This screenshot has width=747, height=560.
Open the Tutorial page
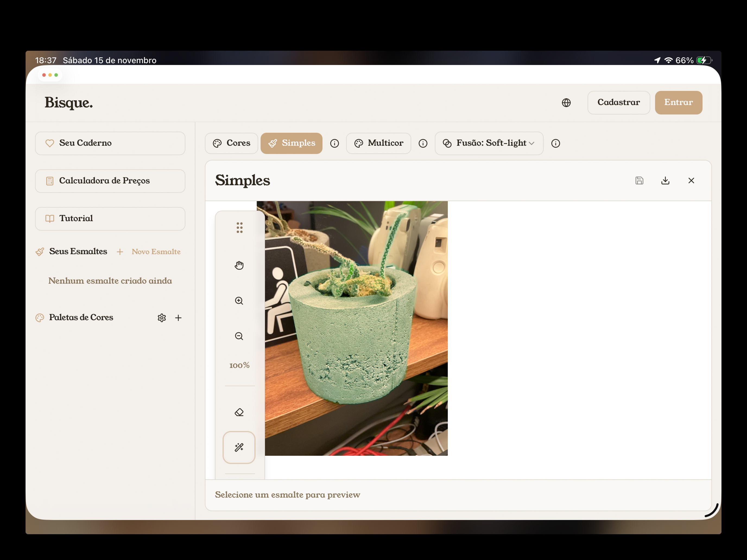coord(110,219)
